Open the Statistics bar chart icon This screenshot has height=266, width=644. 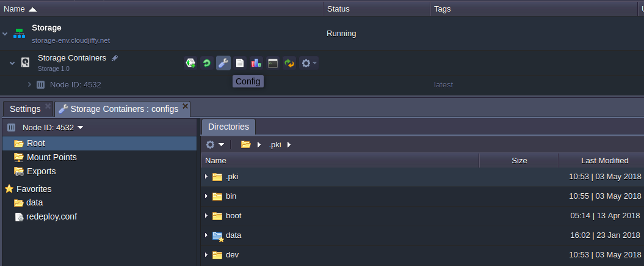[256, 63]
